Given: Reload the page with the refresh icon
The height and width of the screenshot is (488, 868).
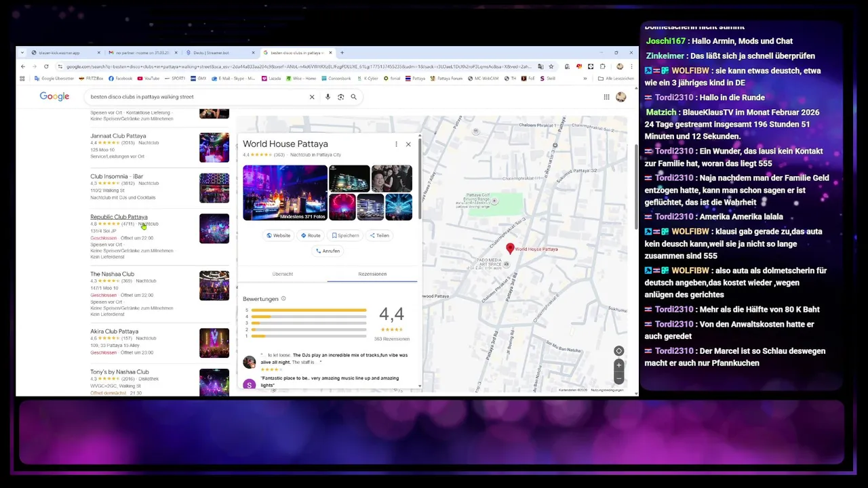Looking at the screenshot, I should click(x=46, y=66).
